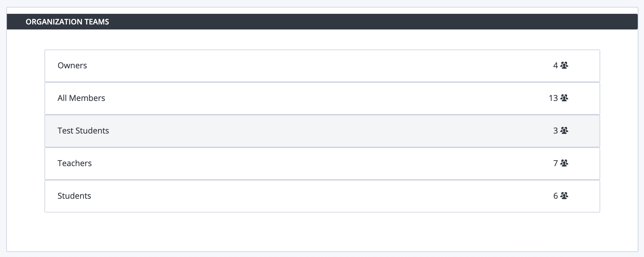Open the All Members team
Screen dimensions: 644x257
click(81, 98)
